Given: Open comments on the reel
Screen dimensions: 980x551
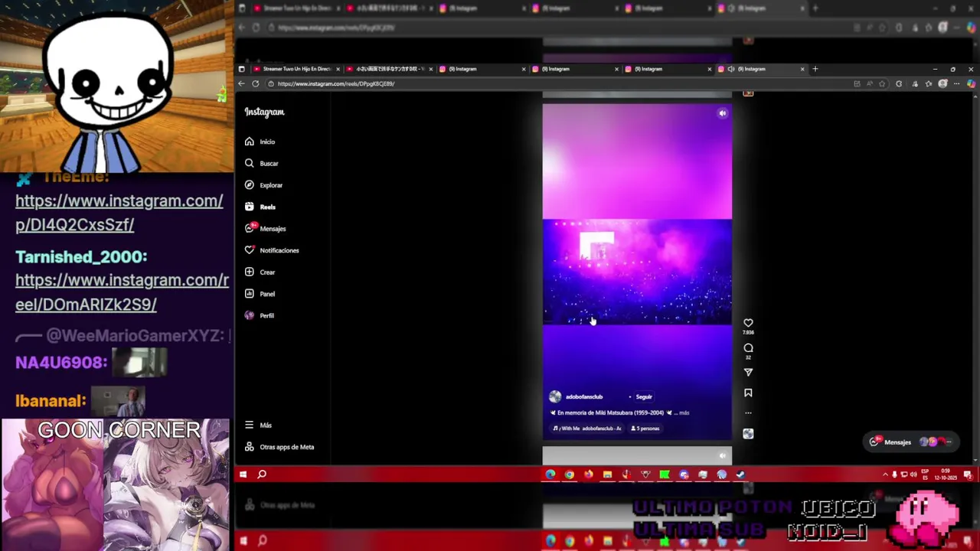Looking at the screenshot, I should click(x=748, y=348).
